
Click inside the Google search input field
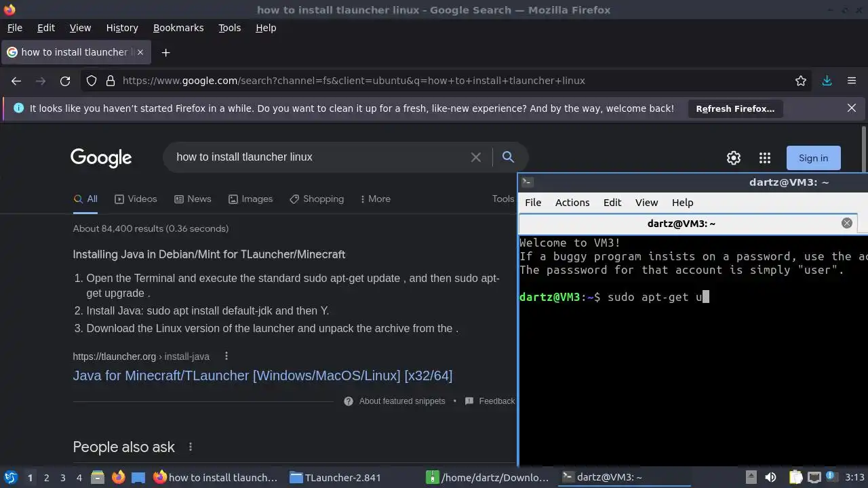coord(319,157)
